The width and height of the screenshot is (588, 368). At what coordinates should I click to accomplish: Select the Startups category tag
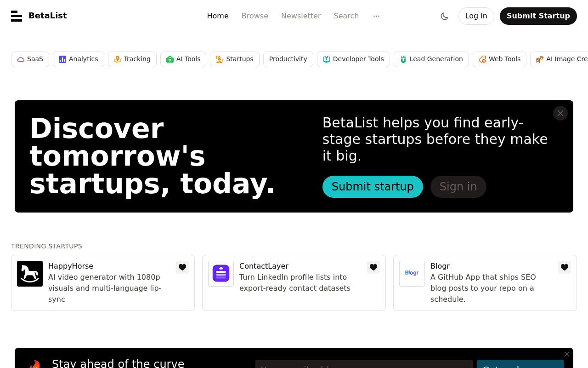click(235, 59)
